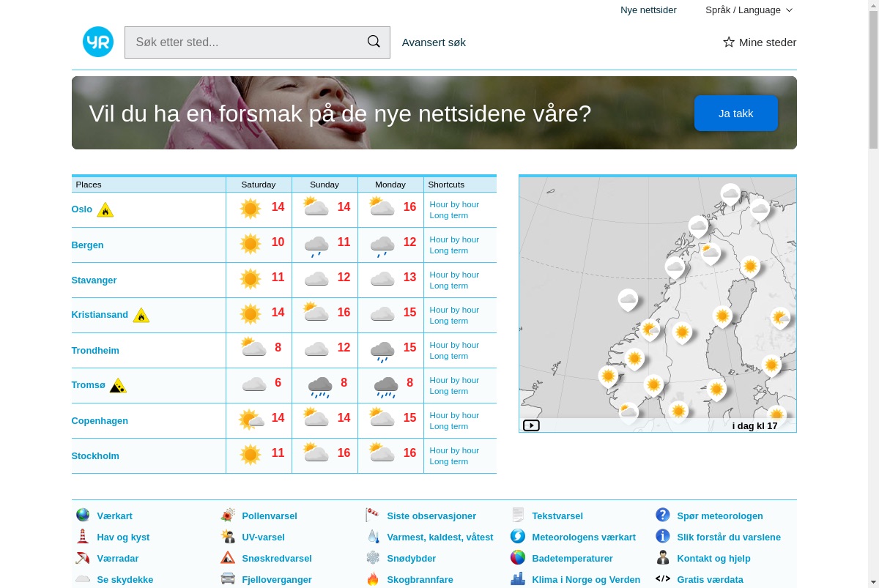Click the Snøskredvarsel warning icon

[x=228, y=558]
